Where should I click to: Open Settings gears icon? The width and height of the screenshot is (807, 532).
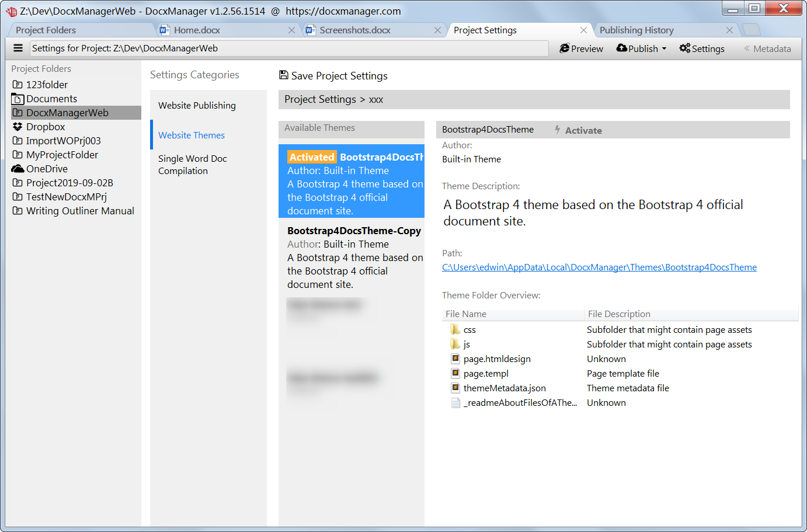coord(685,48)
